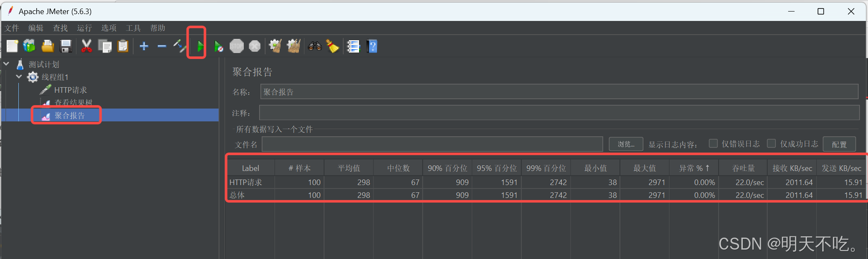The image size is (868, 259).
Task: Sort by the 99% 百分位 column header
Action: [x=546, y=168]
